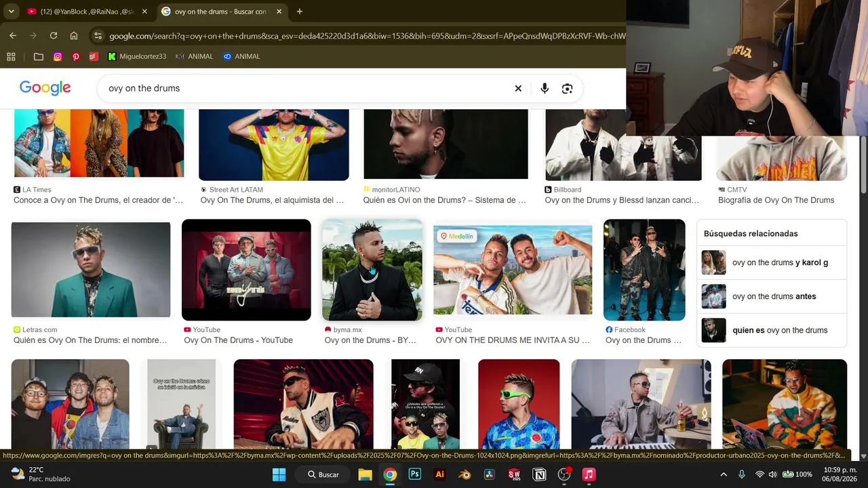Launch Notion from the taskbar

pyautogui.click(x=539, y=474)
